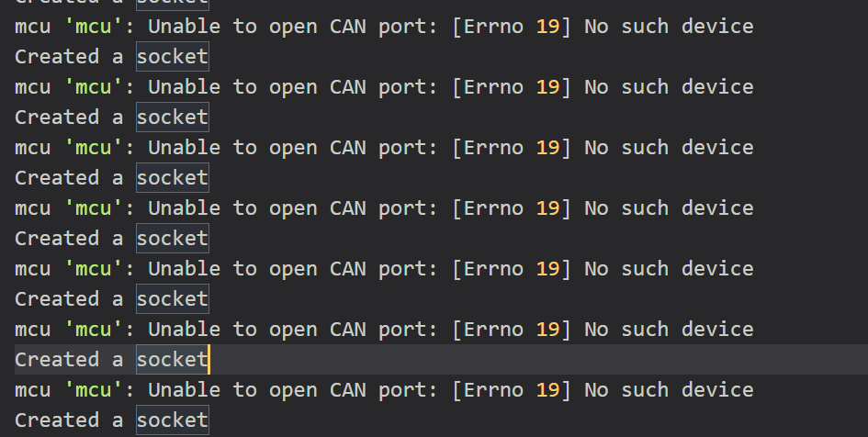Click "CAN" in the error line below highlighted row
Image resolution: width=868 pixels, height=437 pixels.
pyautogui.click(x=348, y=390)
